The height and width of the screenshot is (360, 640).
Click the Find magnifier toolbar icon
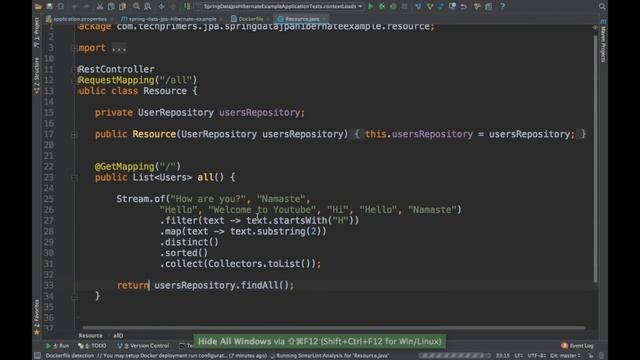coord(136,7)
